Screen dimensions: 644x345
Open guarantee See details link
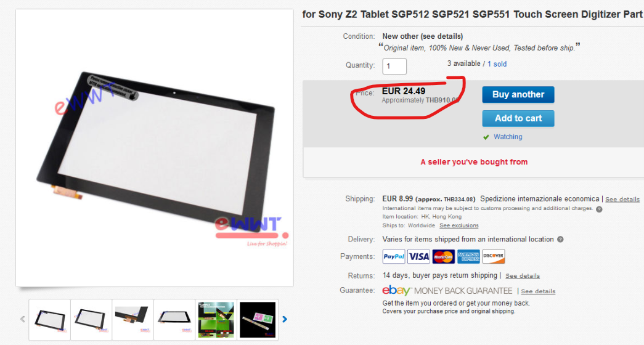(x=538, y=291)
